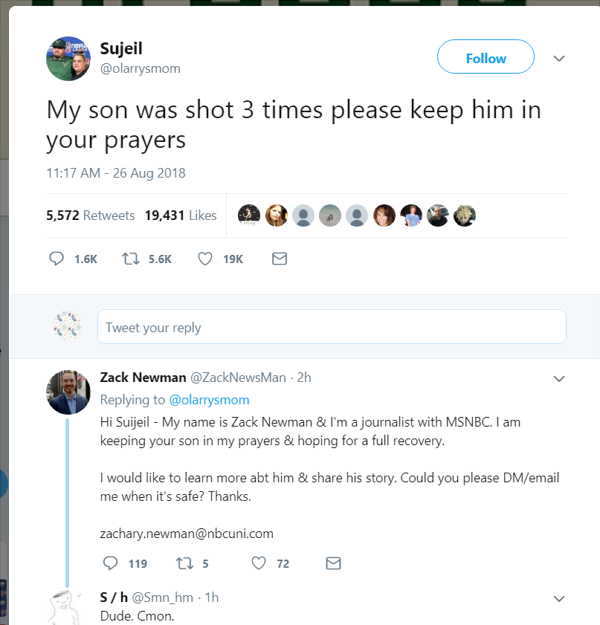Click in the Tweet your reply field
The height and width of the screenshot is (625, 600).
[332, 326]
